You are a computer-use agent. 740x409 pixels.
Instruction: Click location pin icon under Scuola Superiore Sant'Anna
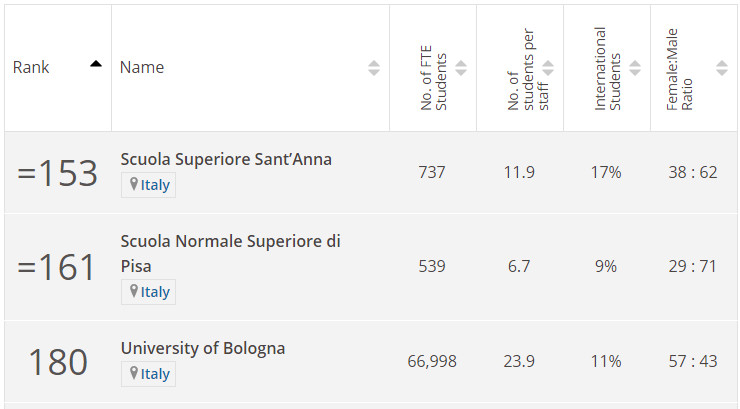[134, 184]
